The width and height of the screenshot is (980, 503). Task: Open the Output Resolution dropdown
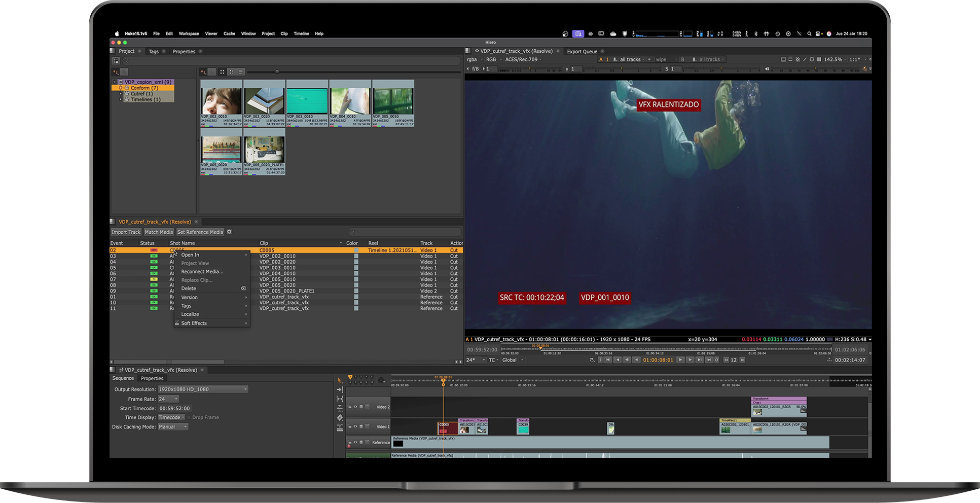202,389
